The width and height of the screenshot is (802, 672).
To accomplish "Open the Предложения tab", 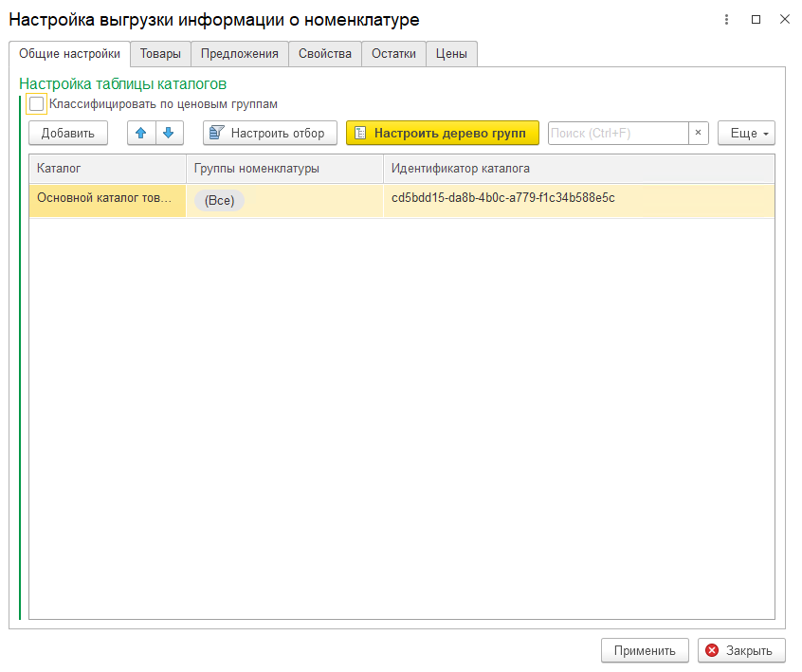I will [240, 54].
